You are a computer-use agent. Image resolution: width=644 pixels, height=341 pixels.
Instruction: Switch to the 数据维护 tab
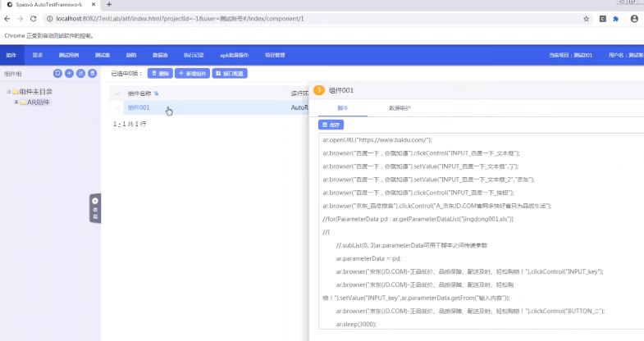coord(400,107)
